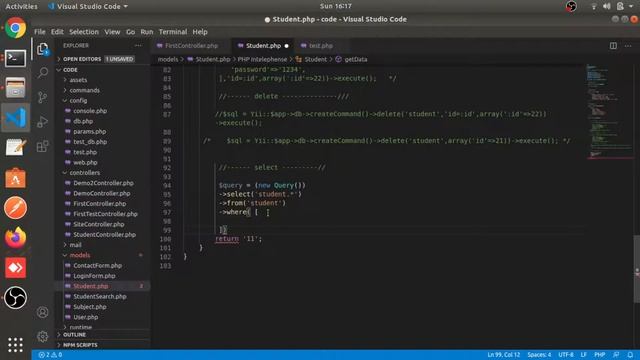Collapse the controllers folder
Image resolution: width=640 pixels, height=360 pixels.
84,173
